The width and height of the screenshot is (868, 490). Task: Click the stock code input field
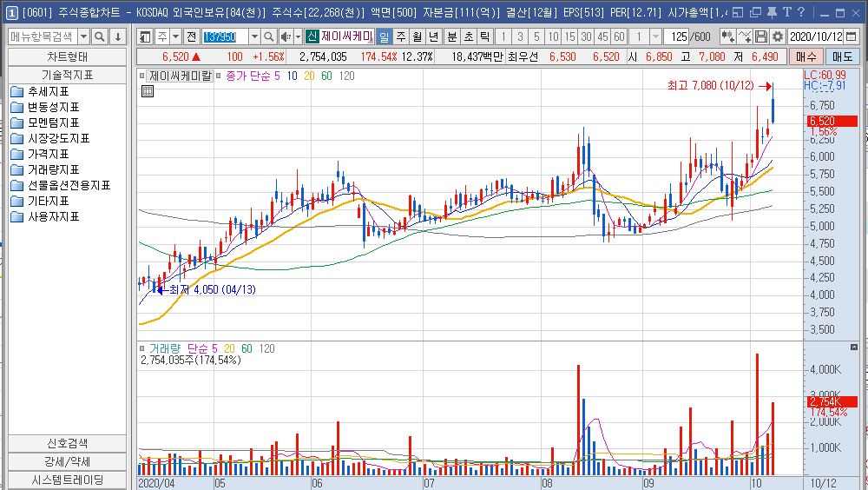pos(226,37)
